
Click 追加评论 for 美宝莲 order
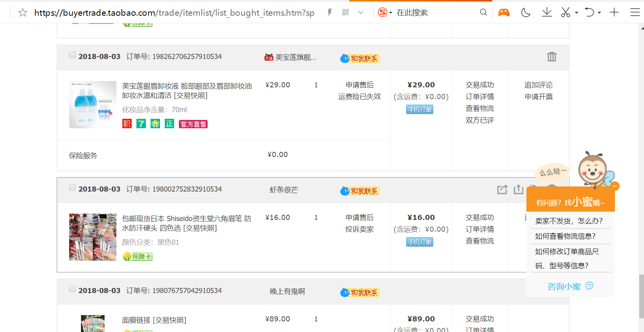538,85
